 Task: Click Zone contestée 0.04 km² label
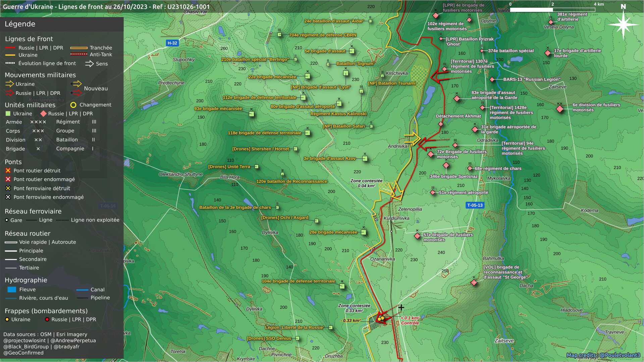coord(366,183)
